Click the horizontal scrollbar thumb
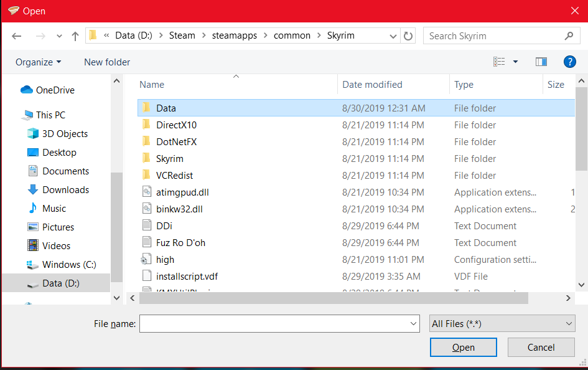 334,298
